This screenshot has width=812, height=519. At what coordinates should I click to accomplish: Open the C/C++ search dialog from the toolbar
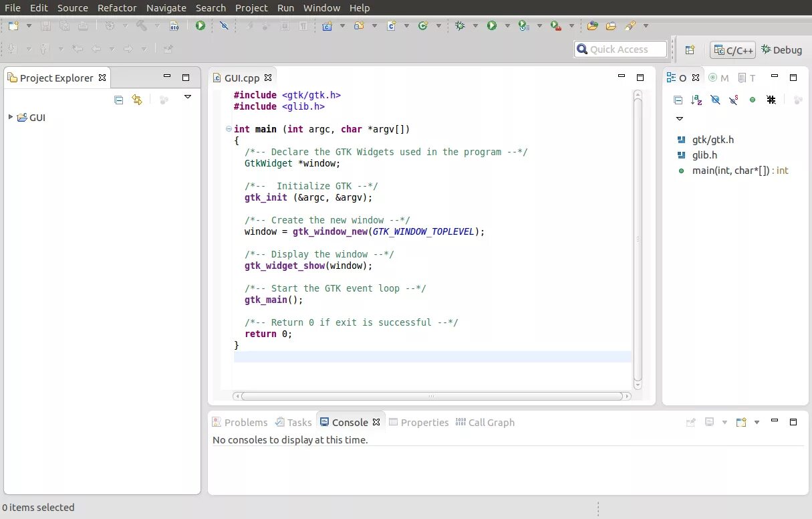(628, 27)
